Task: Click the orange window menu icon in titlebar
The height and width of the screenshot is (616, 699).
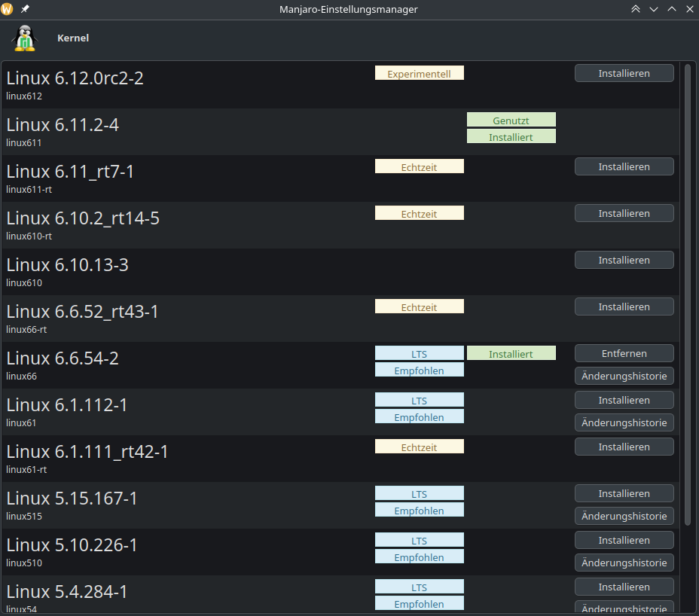Action: [x=7, y=9]
